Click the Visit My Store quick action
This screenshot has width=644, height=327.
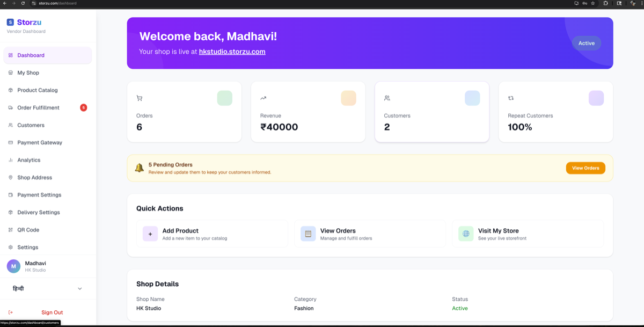click(x=528, y=234)
